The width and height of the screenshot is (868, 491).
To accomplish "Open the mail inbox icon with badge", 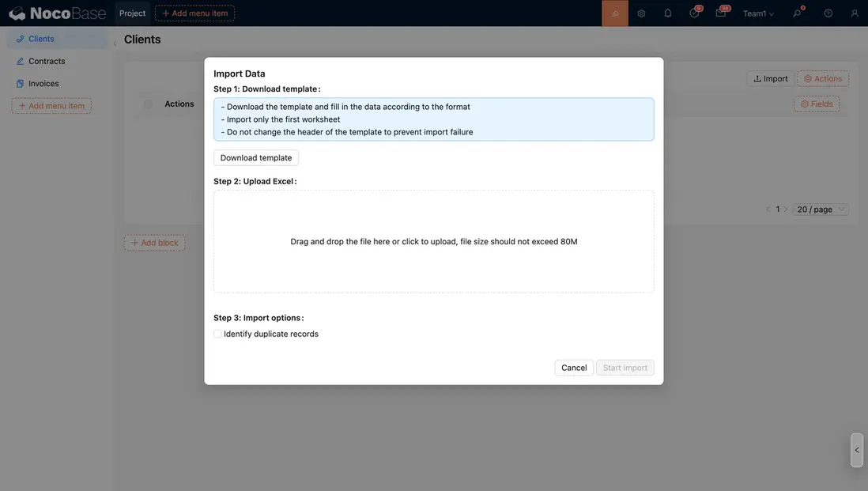I will [721, 13].
